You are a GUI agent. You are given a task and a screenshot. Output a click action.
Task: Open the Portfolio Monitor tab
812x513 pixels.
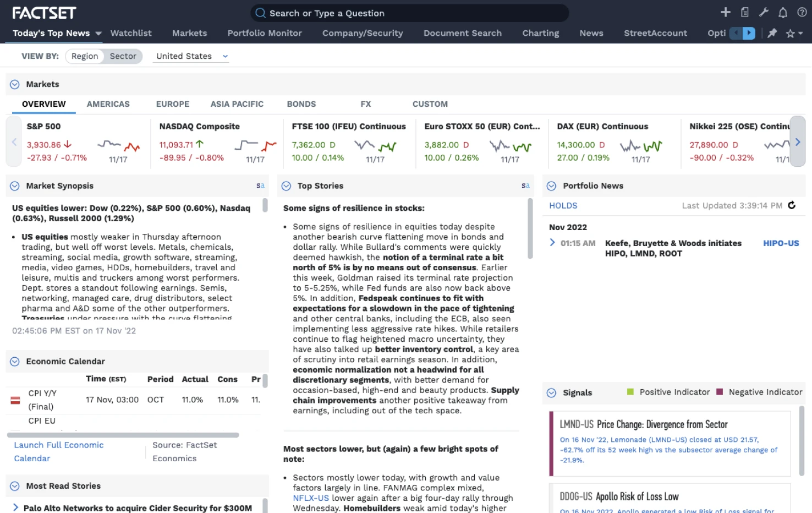coord(265,33)
